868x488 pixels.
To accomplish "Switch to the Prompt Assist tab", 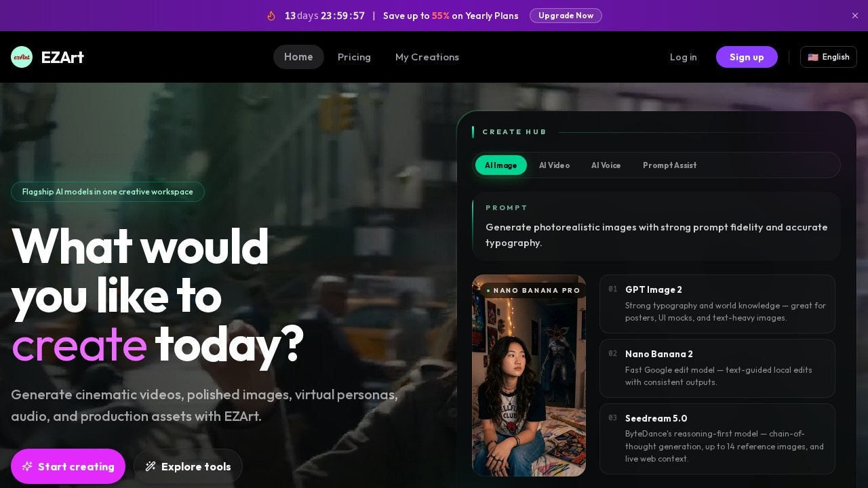I will 669,165.
